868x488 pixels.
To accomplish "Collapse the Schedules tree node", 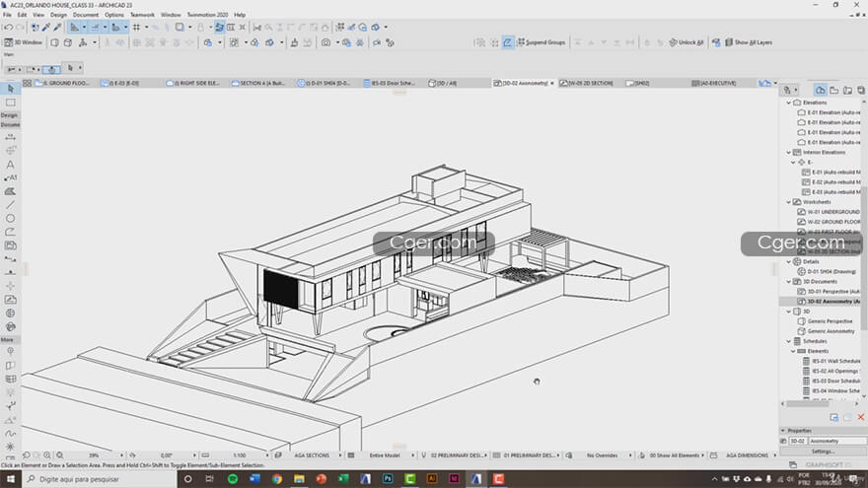I will click(789, 341).
